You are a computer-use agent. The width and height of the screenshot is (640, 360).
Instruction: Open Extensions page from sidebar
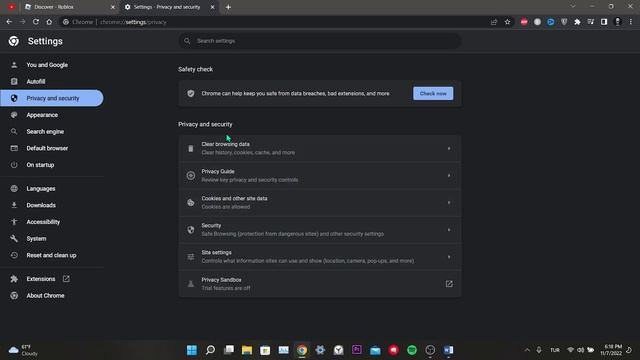41,279
